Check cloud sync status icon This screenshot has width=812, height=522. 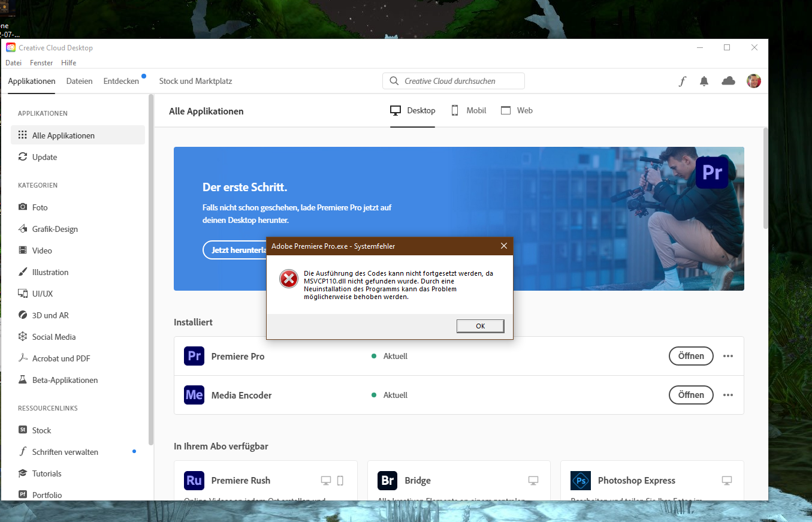point(729,81)
